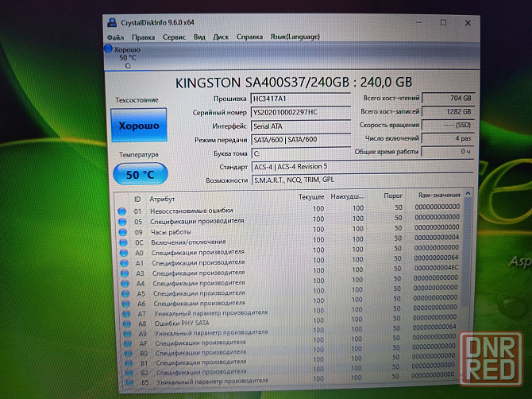Click the serial number field YS20201000229?HC

(301, 112)
